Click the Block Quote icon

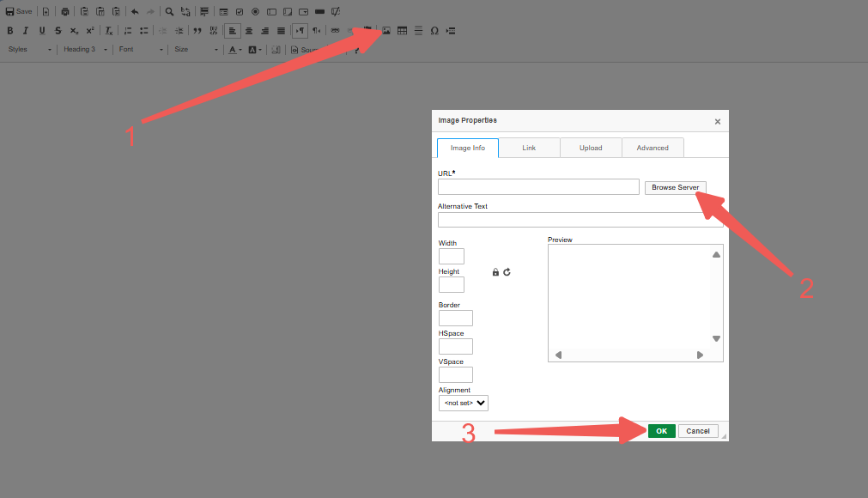[197, 31]
